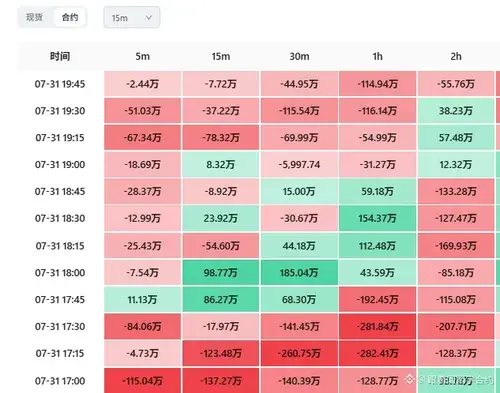The height and width of the screenshot is (393, 500).
Task: Select the 07-31 19:45 row time label
Action: coord(60,84)
